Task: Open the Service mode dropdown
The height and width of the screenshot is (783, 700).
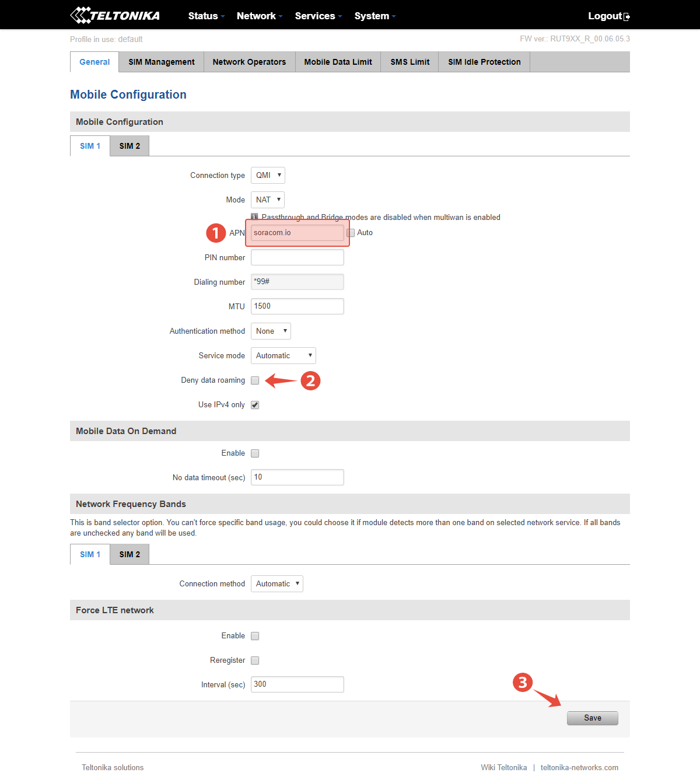Action: (x=283, y=355)
